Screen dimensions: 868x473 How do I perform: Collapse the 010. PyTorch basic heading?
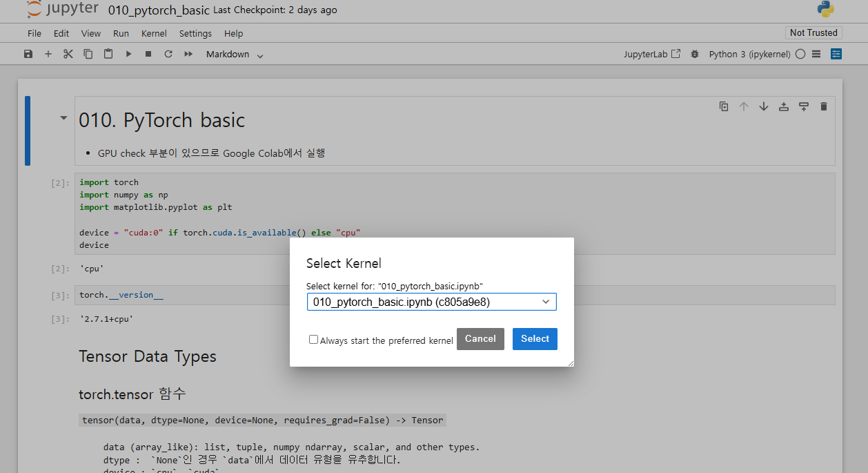pos(64,118)
